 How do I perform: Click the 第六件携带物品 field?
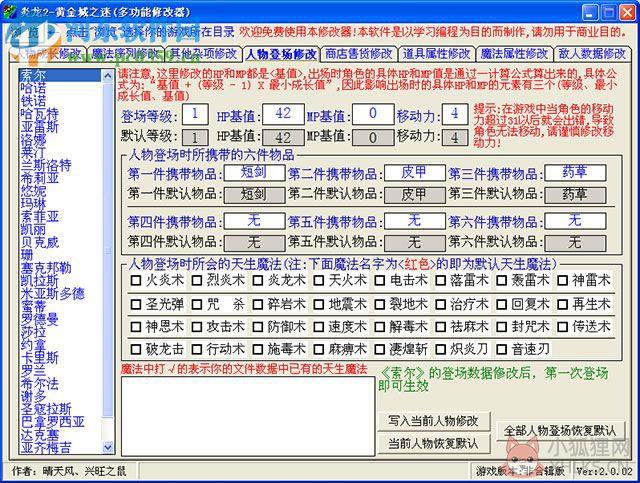click(575, 221)
